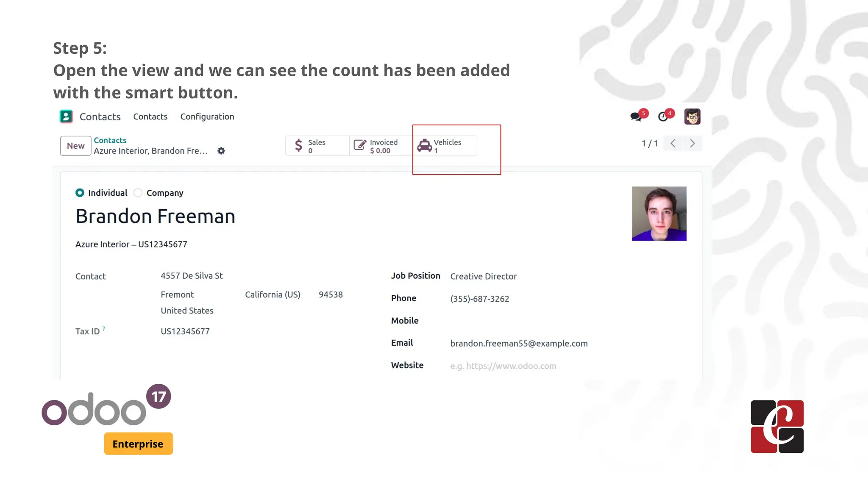Click the Website input field
868x488 pixels.
503,366
